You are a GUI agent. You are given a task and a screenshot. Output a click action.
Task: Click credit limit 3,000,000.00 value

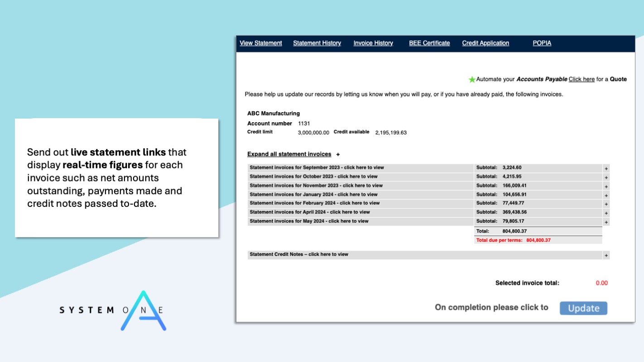coord(313,133)
